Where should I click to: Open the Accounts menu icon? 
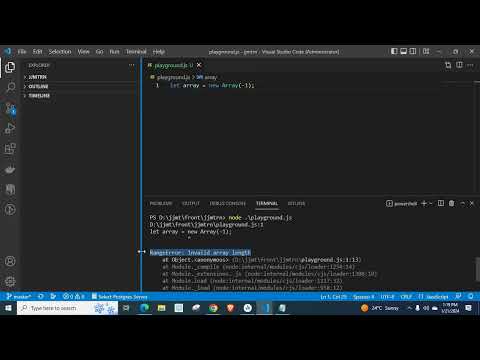click(10, 261)
